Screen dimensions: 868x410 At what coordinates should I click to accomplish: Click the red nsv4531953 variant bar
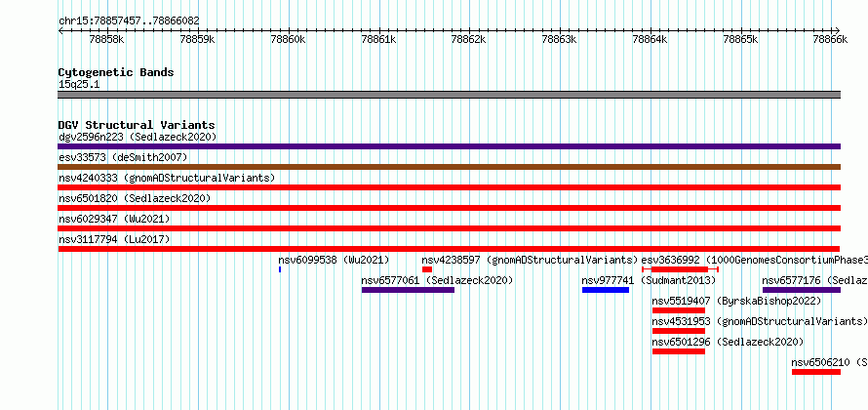click(679, 331)
